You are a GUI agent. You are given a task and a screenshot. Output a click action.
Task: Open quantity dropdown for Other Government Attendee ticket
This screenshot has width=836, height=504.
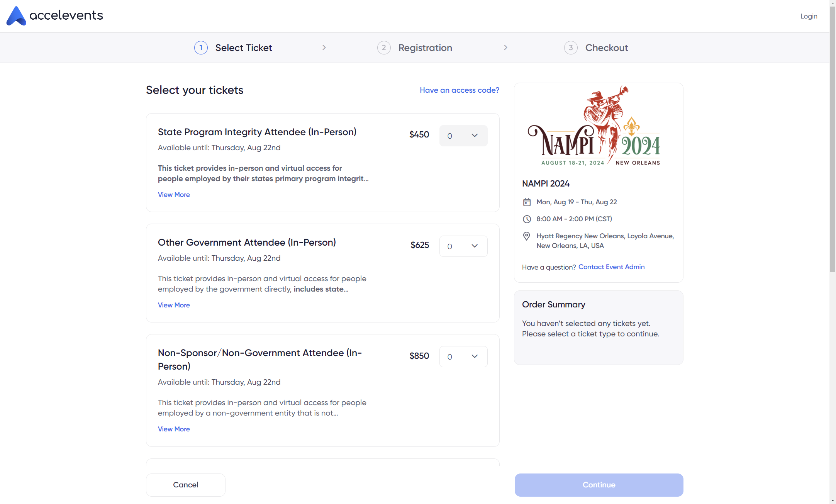(463, 246)
